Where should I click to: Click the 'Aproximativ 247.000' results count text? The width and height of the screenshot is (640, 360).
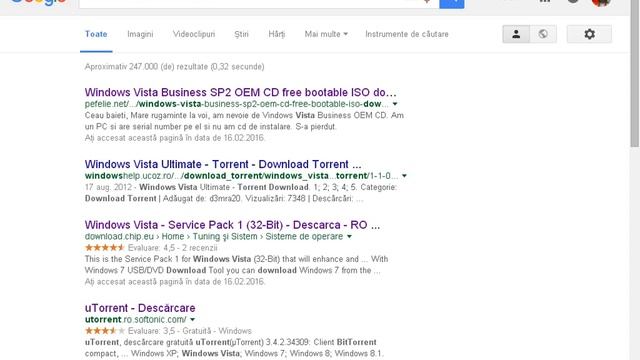pos(174,67)
